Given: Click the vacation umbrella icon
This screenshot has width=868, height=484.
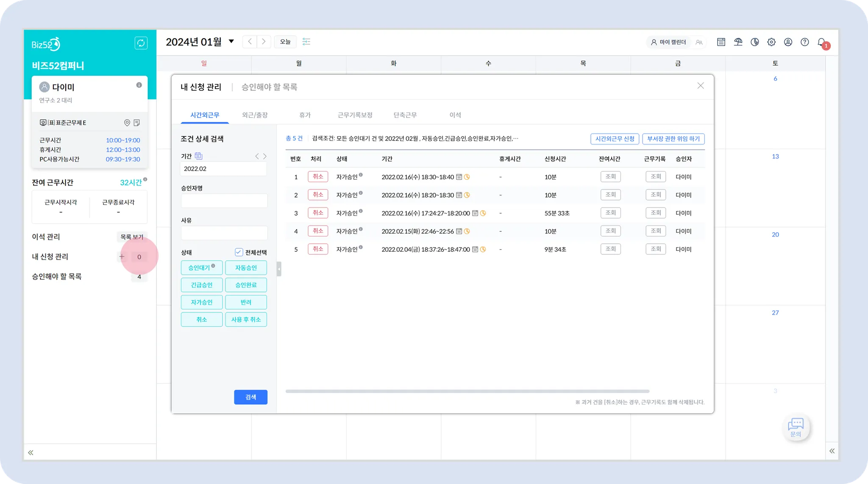Looking at the screenshot, I should 738,42.
